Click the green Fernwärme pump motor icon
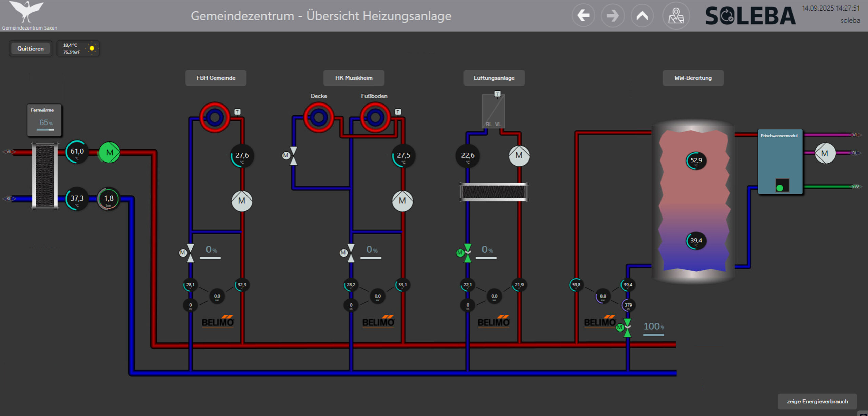 tap(109, 152)
